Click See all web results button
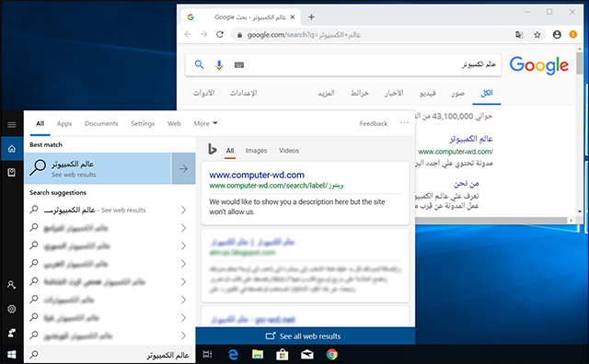The image size is (589, 364). pos(305,336)
